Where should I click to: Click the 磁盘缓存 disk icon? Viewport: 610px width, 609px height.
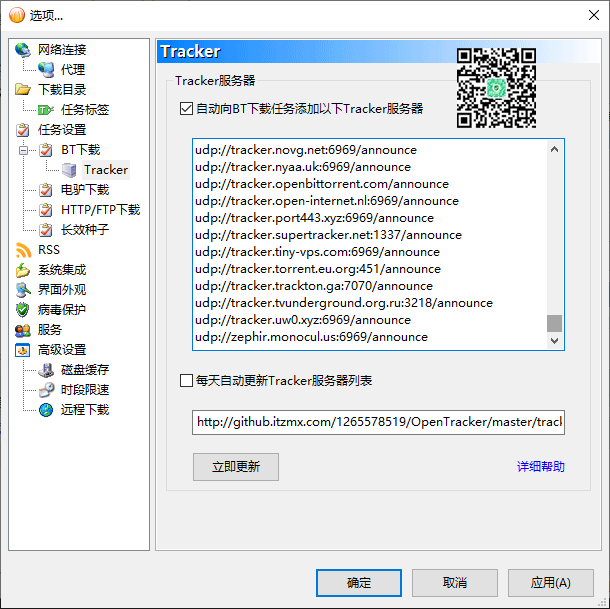(x=46, y=370)
